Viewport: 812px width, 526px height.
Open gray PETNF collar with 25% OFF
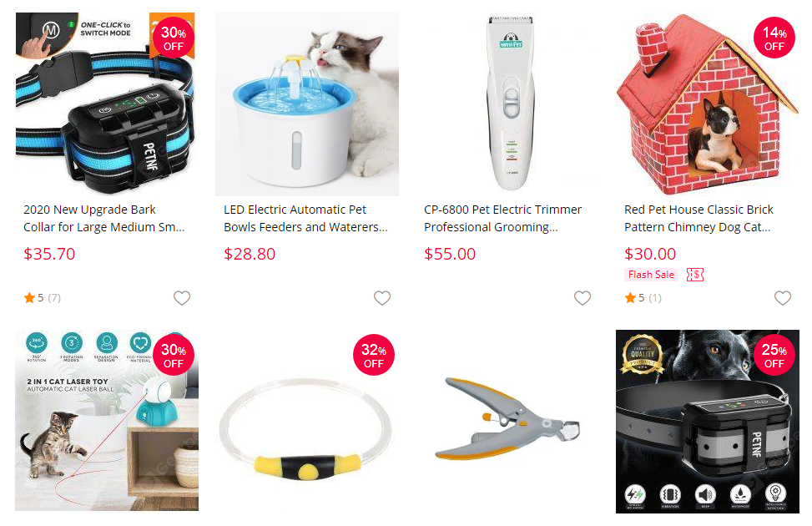click(x=708, y=422)
